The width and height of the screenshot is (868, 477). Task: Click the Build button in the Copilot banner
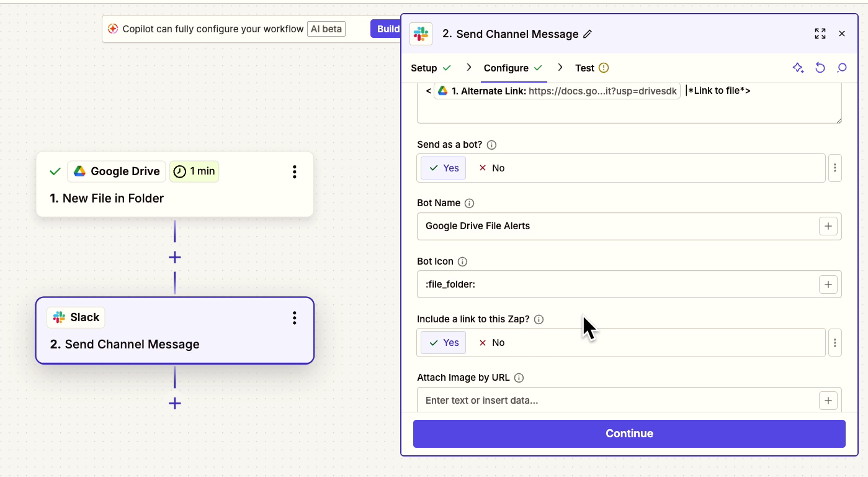pyautogui.click(x=387, y=29)
